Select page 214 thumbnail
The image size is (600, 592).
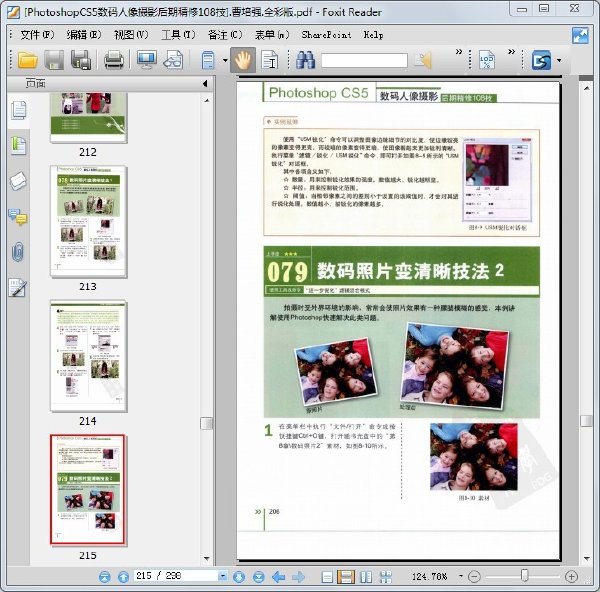(x=88, y=356)
